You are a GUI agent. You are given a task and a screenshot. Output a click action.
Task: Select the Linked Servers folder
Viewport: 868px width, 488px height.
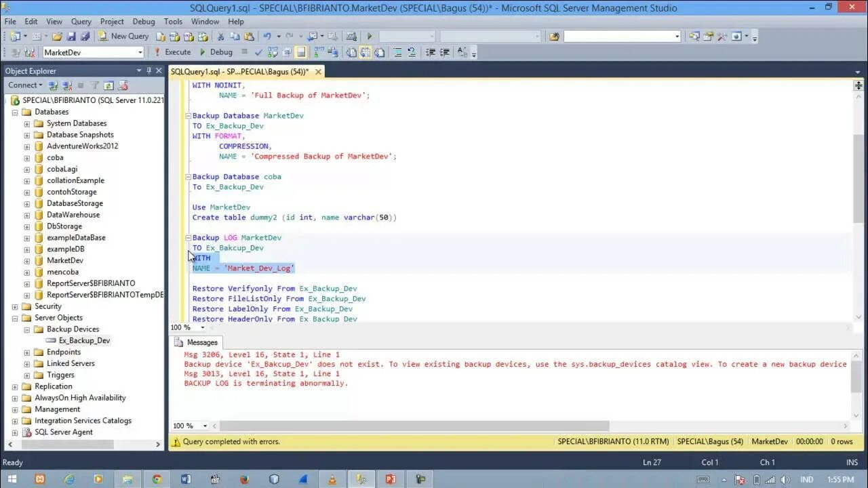[x=71, y=363]
